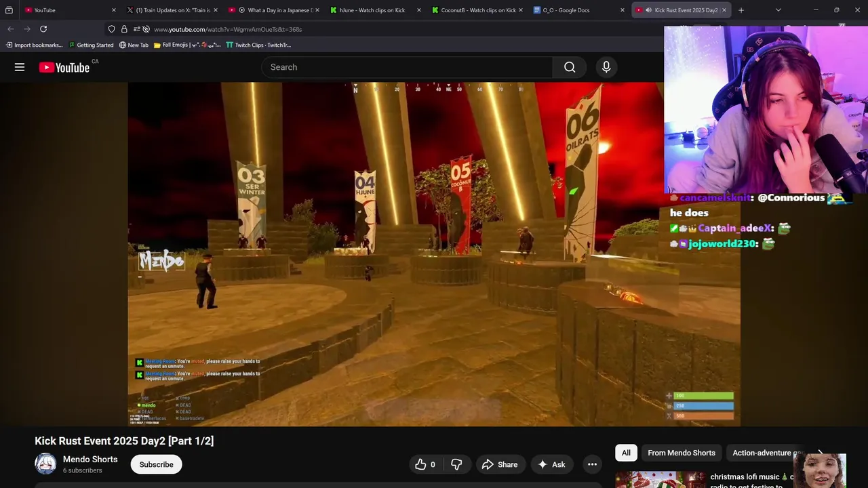This screenshot has width=868, height=488.
Task: Click the blocked autoplay indicator icon
Action: coord(146,29)
